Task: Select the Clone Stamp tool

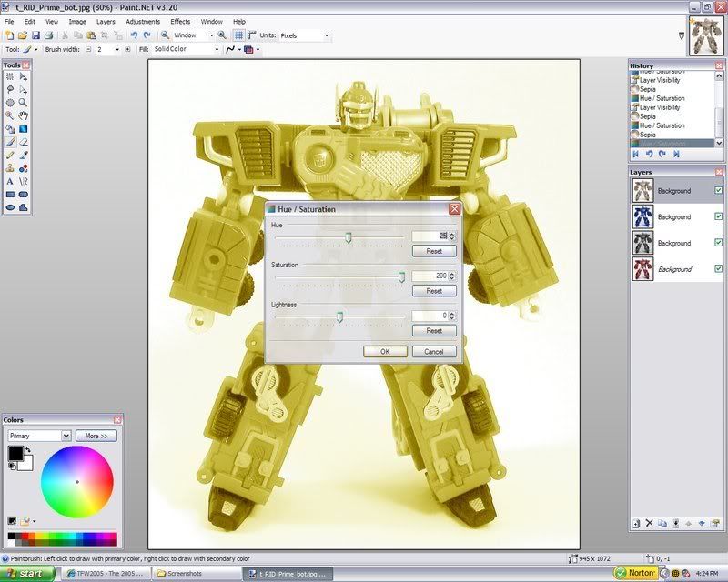Action: tap(10, 168)
